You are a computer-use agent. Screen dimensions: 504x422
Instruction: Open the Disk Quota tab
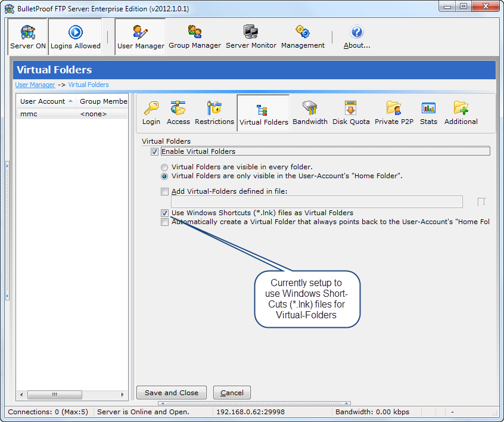pyautogui.click(x=351, y=113)
